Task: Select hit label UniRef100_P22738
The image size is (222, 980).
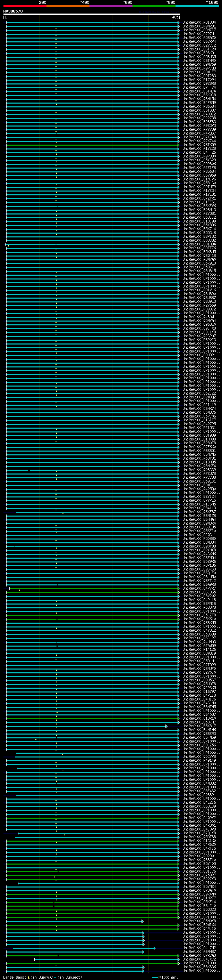Action: 199,118
